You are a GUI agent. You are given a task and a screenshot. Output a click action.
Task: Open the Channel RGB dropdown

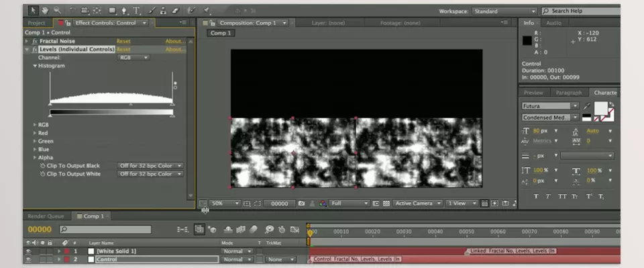coord(133,58)
